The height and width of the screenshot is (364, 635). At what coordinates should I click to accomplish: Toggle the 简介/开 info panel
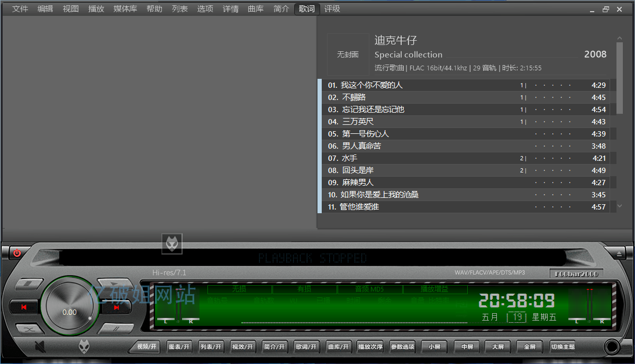pos(275,347)
